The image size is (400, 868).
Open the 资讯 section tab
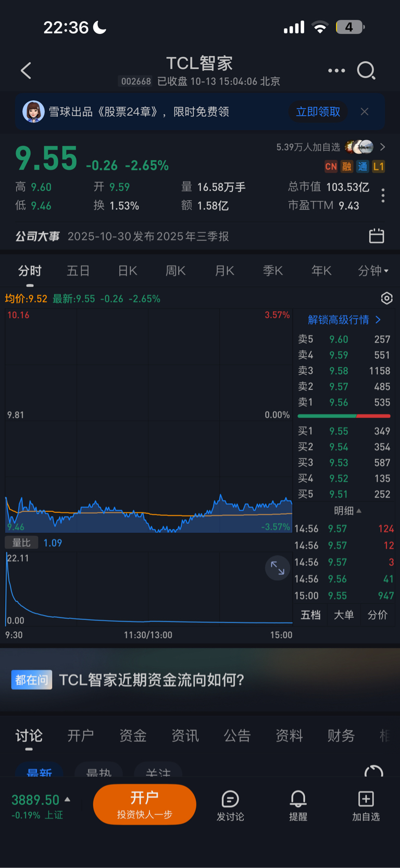click(x=185, y=736)
